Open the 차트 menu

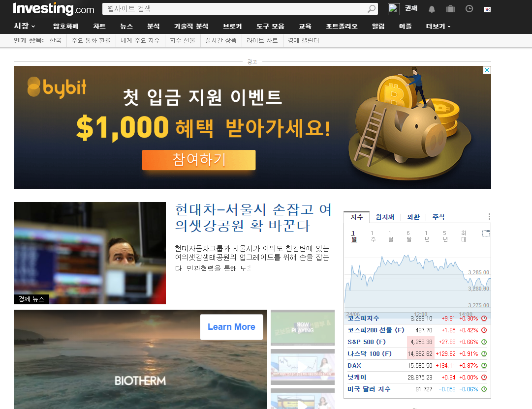99,26
